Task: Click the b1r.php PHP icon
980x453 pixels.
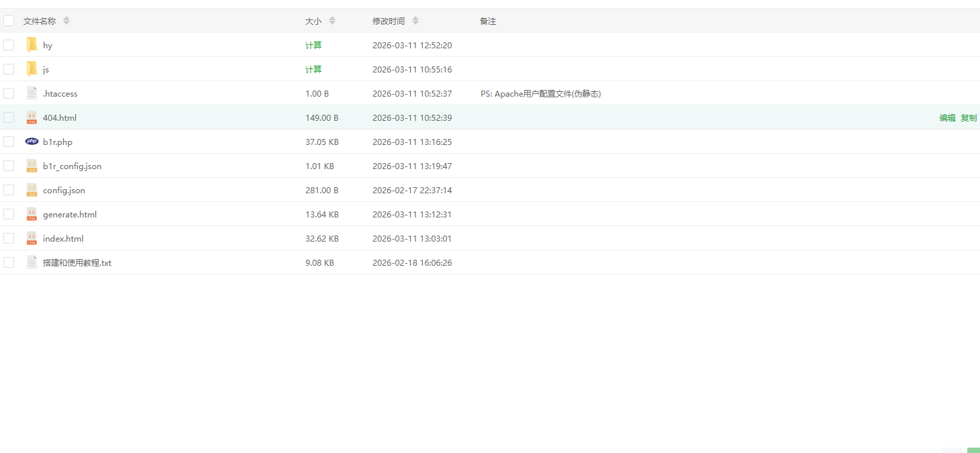Action: (32, 142)
